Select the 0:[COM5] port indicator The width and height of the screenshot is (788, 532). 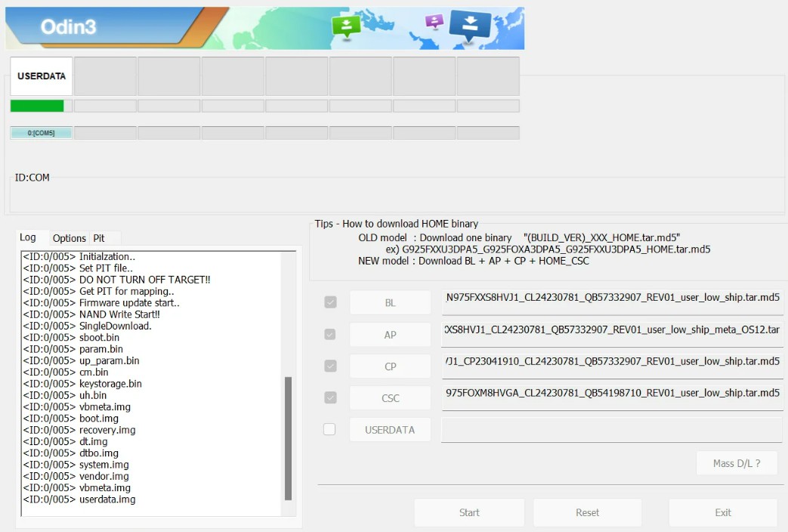(42, 133)
